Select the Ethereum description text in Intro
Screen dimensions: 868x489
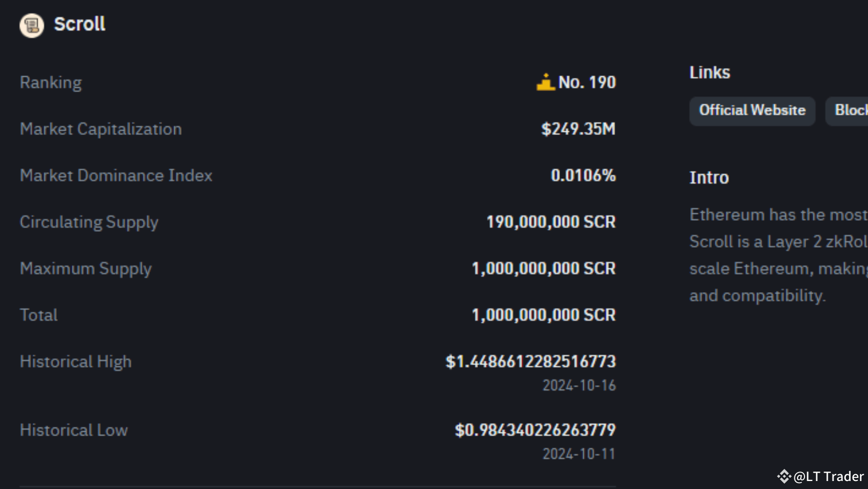tap(777, 254)
